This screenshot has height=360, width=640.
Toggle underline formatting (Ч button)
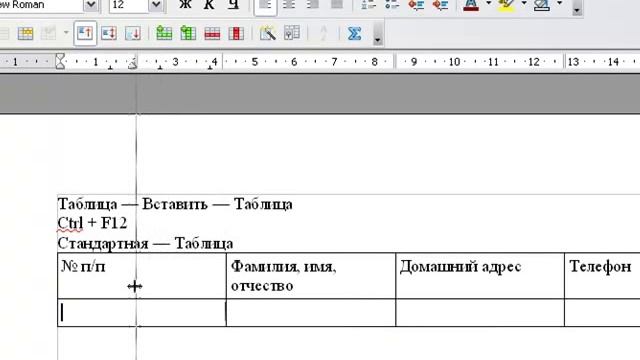(233, 5)
